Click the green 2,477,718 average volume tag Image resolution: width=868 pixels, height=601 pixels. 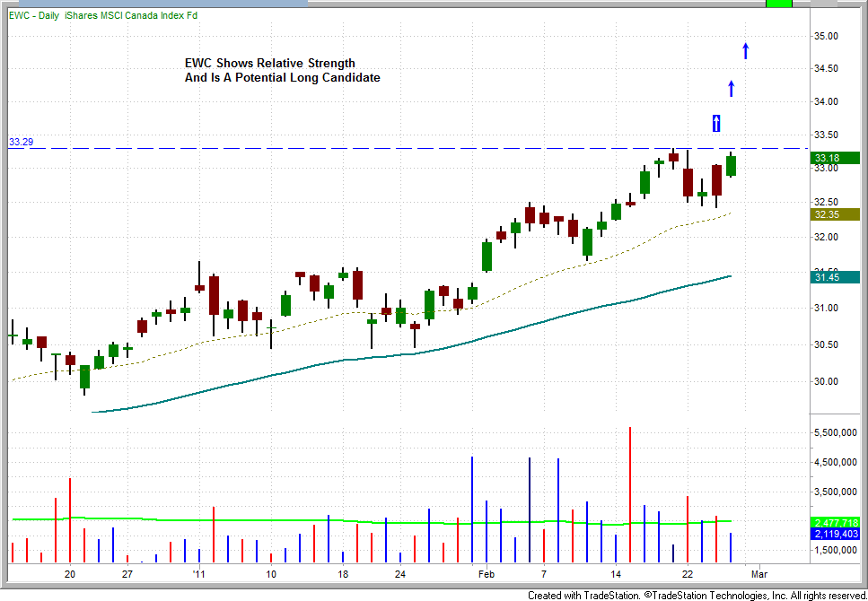click(834, 522)
